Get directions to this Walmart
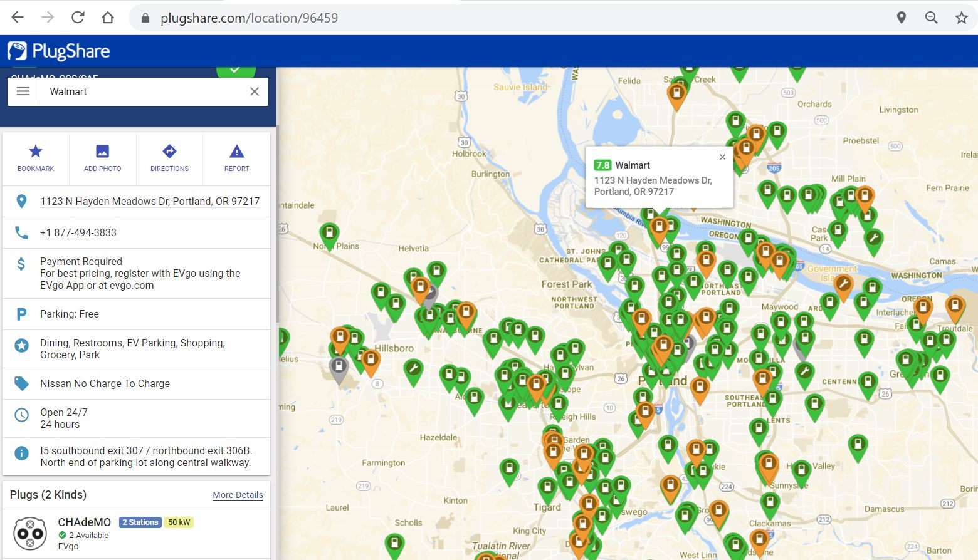The image size is (978, 560). [x=169, y=158]
